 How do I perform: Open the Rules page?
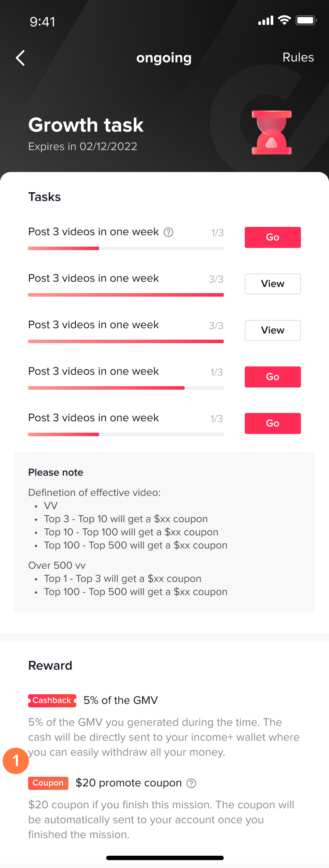tap(298, 57)
